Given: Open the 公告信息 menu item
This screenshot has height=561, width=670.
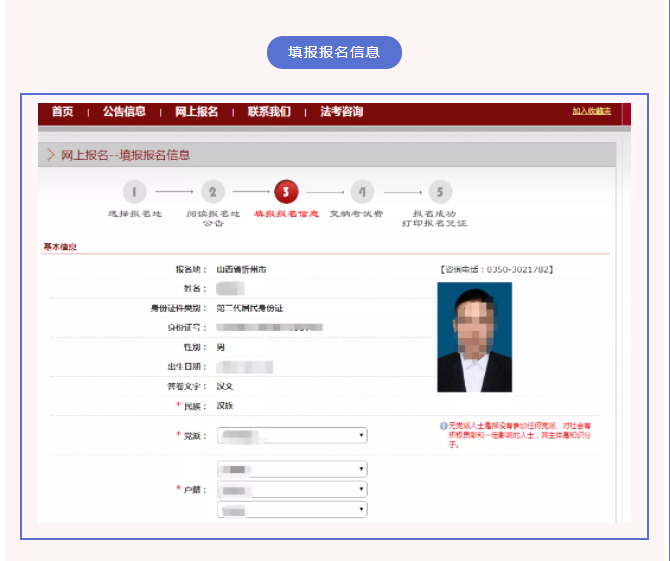Looking at the screenshot, I should (x=124, y=112).
